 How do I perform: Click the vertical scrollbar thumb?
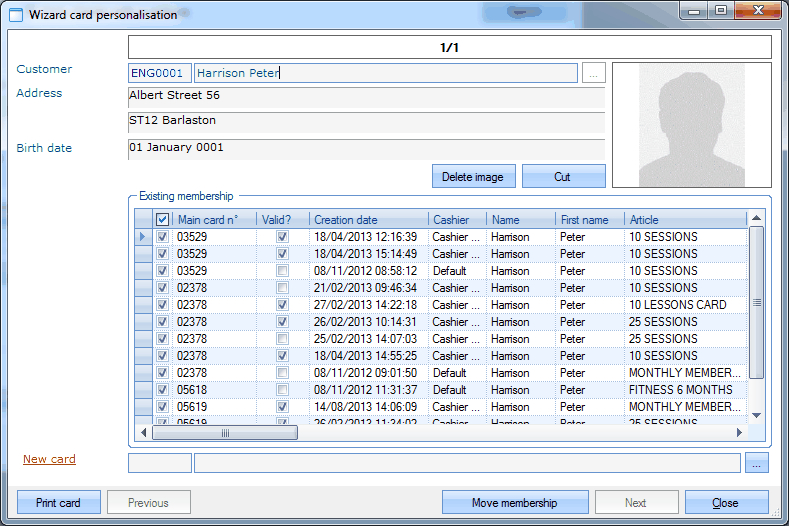point(756,302)
